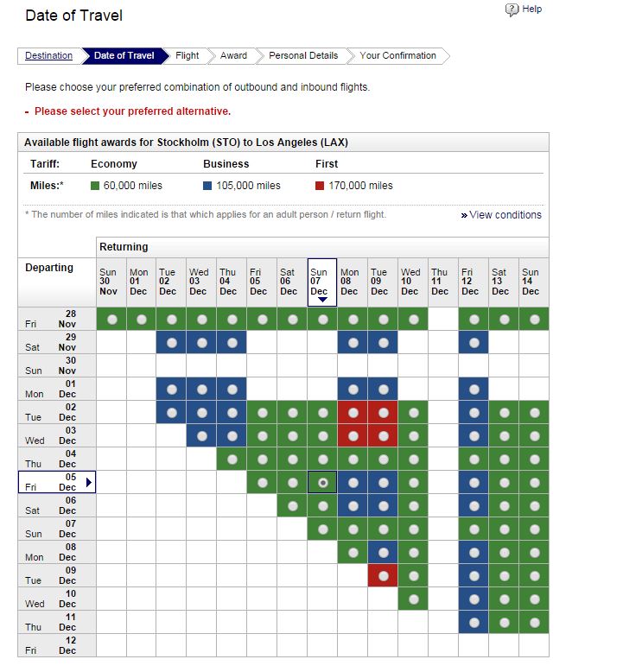Open the Help icon
Viewport: 623px width, 672px height.
point(512,10)
